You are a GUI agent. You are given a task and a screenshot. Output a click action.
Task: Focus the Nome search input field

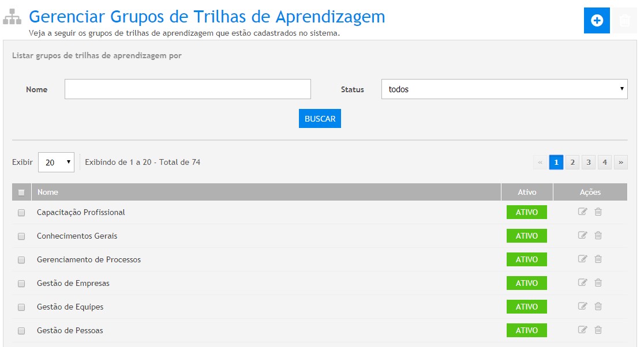tap(188, 89)
